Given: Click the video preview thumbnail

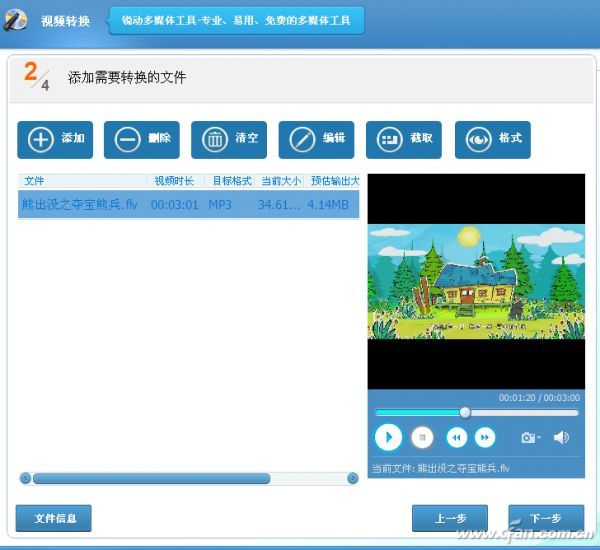Looking at the screenshot, I should click(x=476, y=282).
